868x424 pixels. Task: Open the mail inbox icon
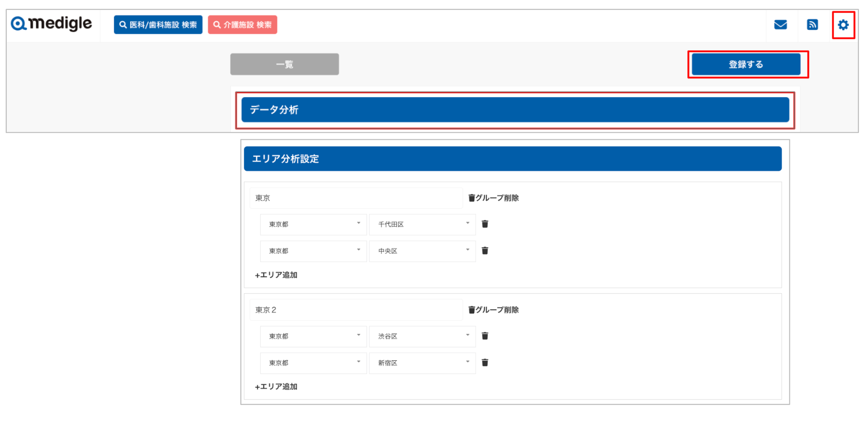point(782,25)
